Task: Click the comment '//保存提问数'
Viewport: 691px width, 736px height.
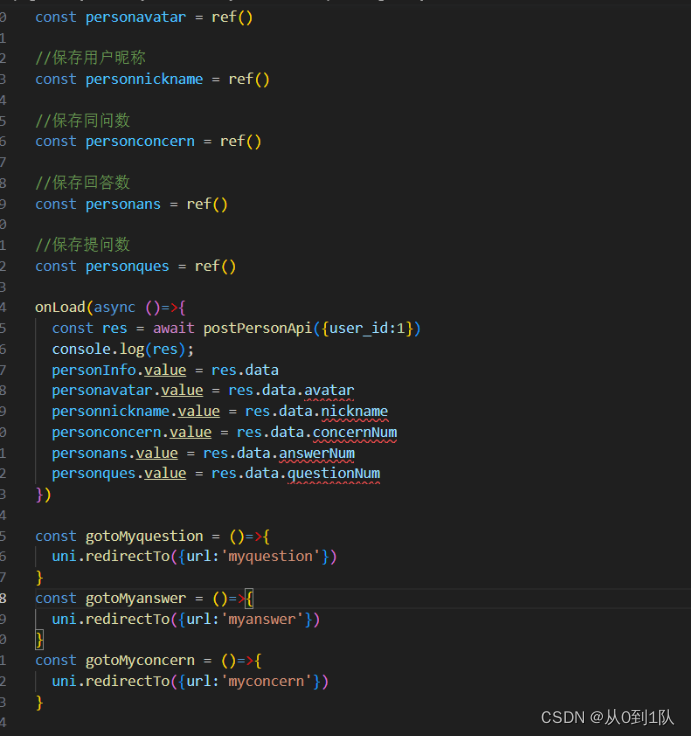Action: (83, 245)
